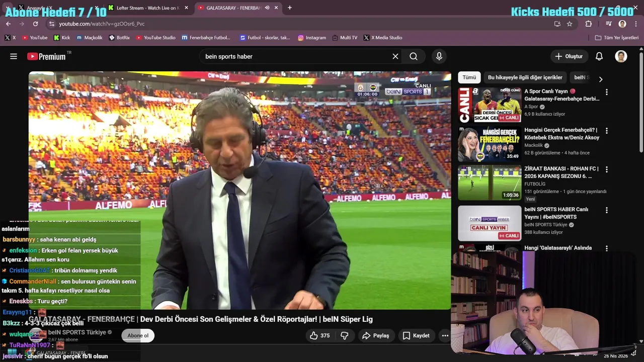Open the Instagram bookmark
Image resolution: width=644 pixels, height=362 pixels.
312,38
